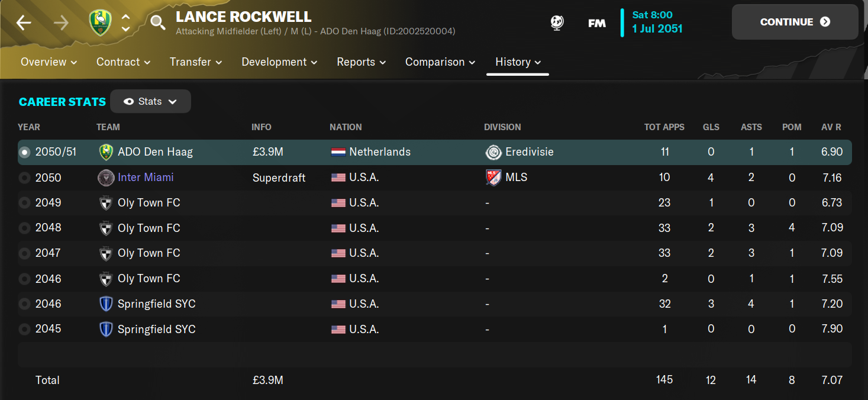Screen dimensions: 868x400
Task: Go back with the left arrow
Action: (x=24, y=23)
